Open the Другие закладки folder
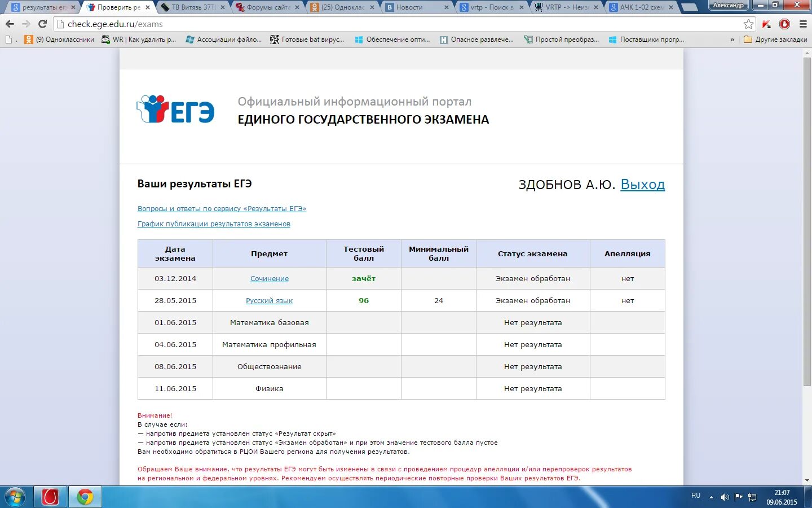The height and width of the screenshot is (508, 812). coord(775,40)
